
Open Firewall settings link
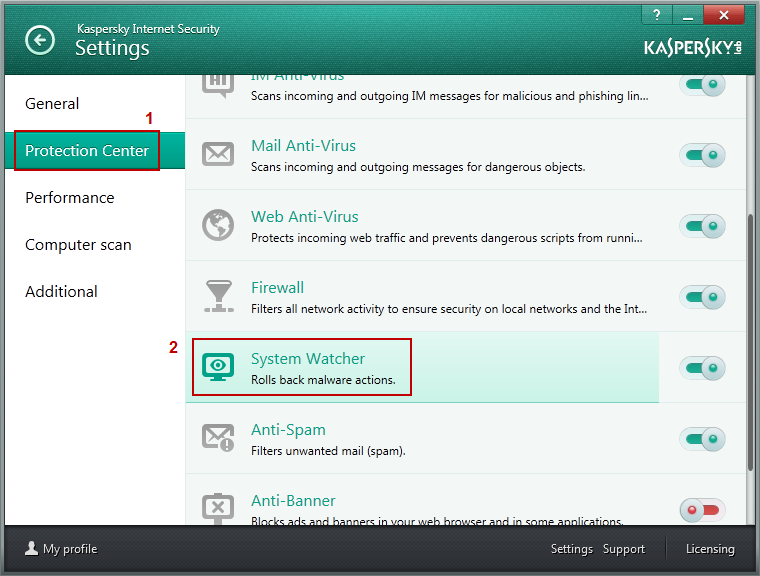click(277, 288)
